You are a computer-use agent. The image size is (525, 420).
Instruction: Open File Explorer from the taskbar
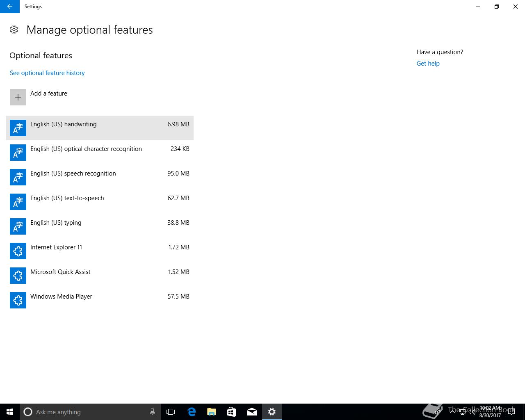211,412
